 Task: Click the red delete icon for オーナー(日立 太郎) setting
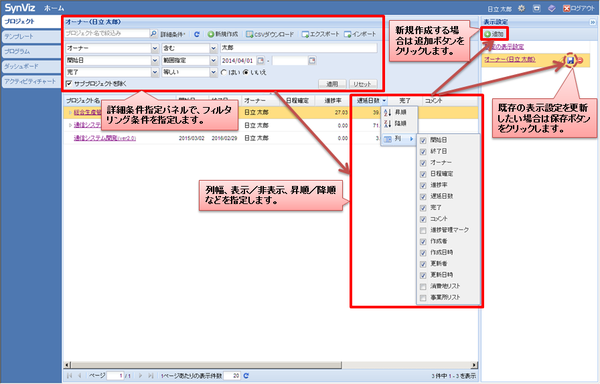pyautogui.click(x=580, y=60)
